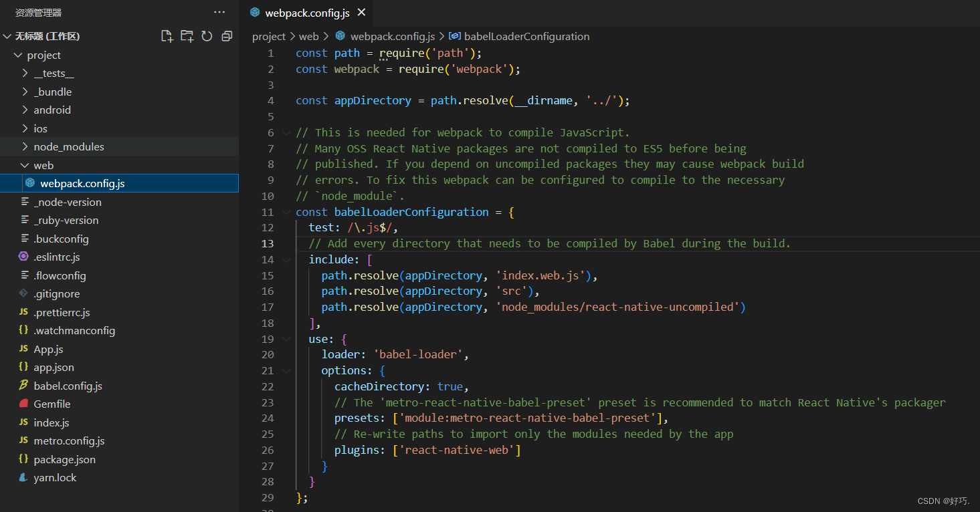Viewport: 980px width, 512px height.
Task: Click the New Folder icon in explorer
Action: click(x=187, y=36)
